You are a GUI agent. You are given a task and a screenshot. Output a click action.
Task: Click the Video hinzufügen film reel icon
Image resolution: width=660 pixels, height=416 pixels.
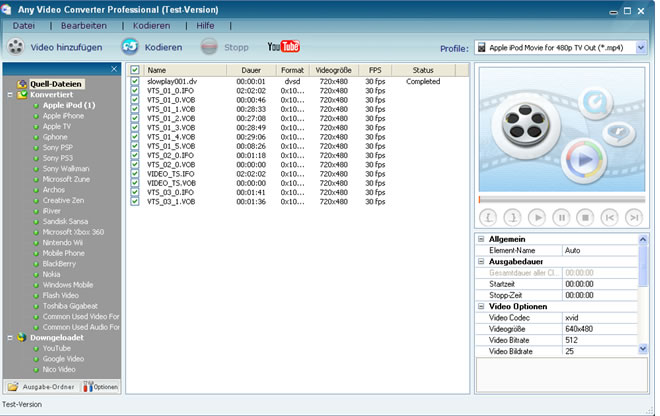(x=16, y=47)
